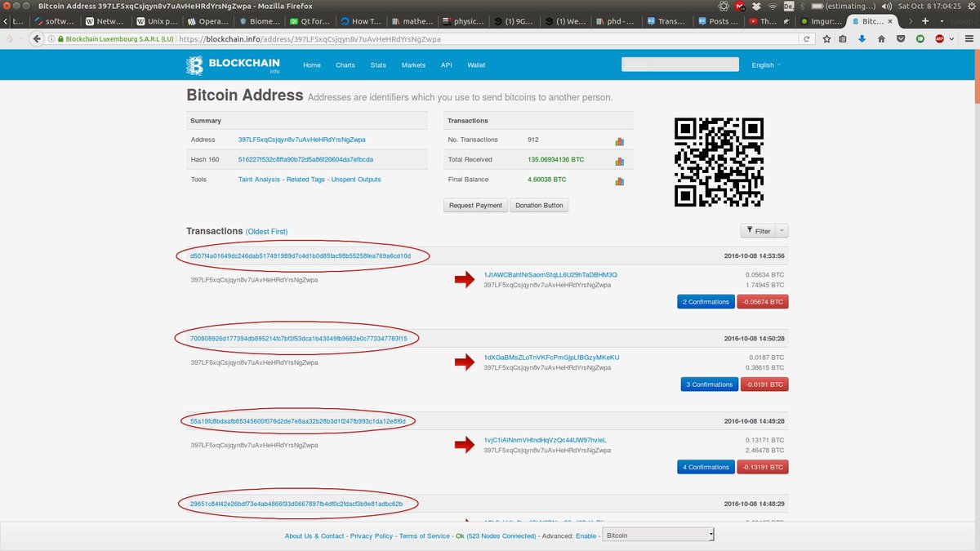Open the Dropbox tray icon
Screen dimensions: 980x551
[x=756, y=6]
